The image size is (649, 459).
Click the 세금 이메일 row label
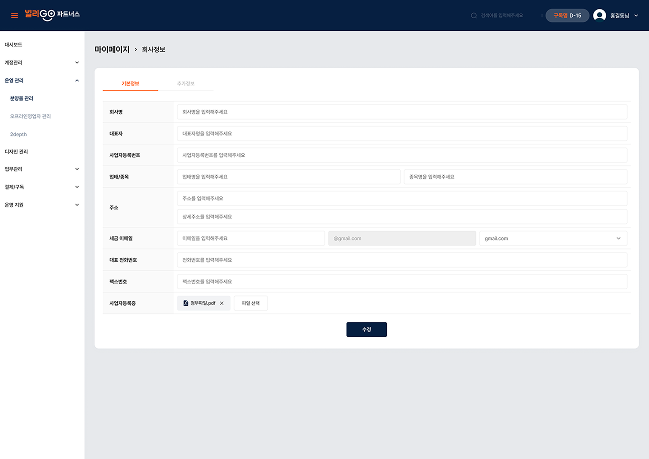pos(120,238)
